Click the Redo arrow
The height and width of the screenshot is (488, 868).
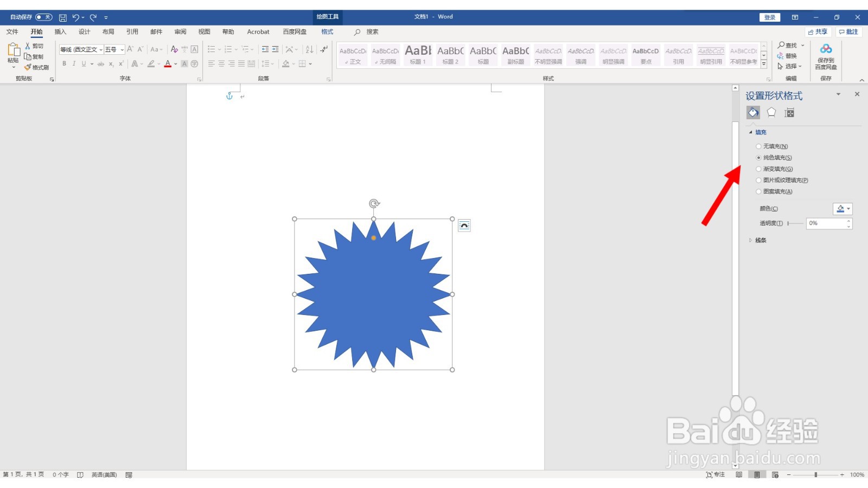pyautogui.click(x=93, y=17)
